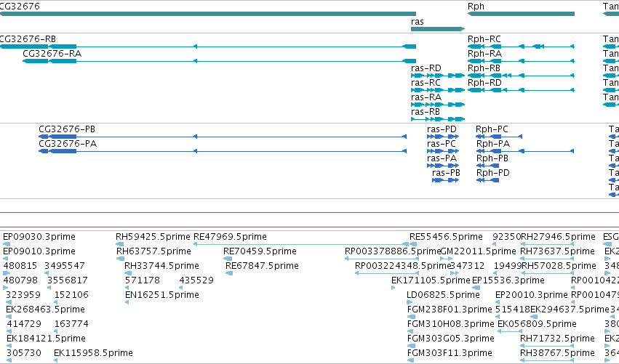The height and width of the screenshot is (364, 619).
Task: Select EST RH59425.5prime
Action: click(153, 237)
